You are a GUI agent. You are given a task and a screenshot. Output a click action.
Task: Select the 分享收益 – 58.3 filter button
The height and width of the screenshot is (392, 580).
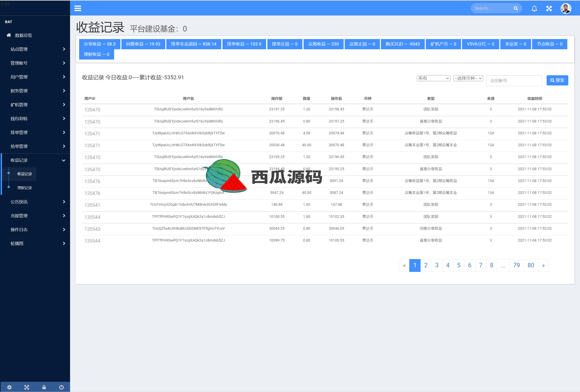100,44
